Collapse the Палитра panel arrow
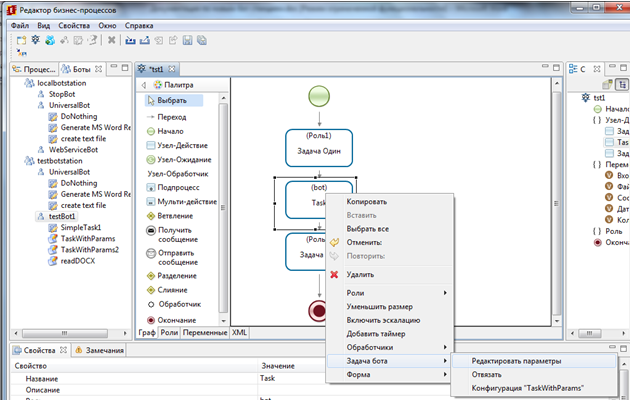The image size is (630, 400). [143, 85]
